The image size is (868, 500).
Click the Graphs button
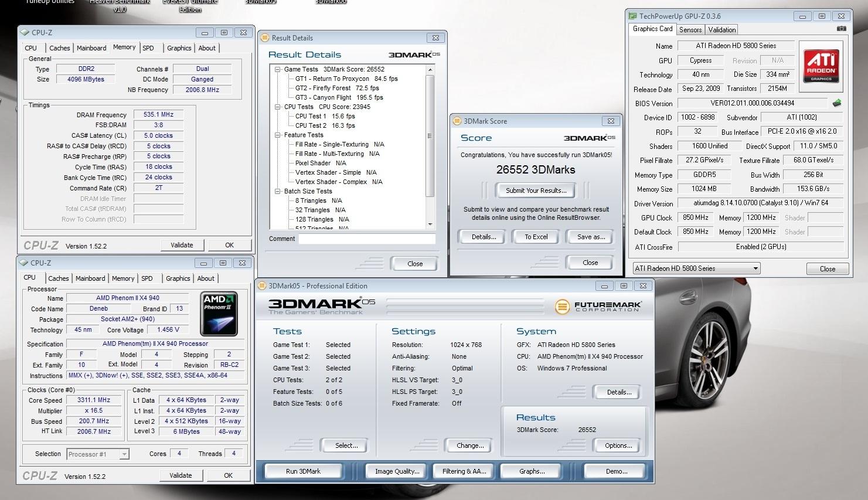[532, 471]
